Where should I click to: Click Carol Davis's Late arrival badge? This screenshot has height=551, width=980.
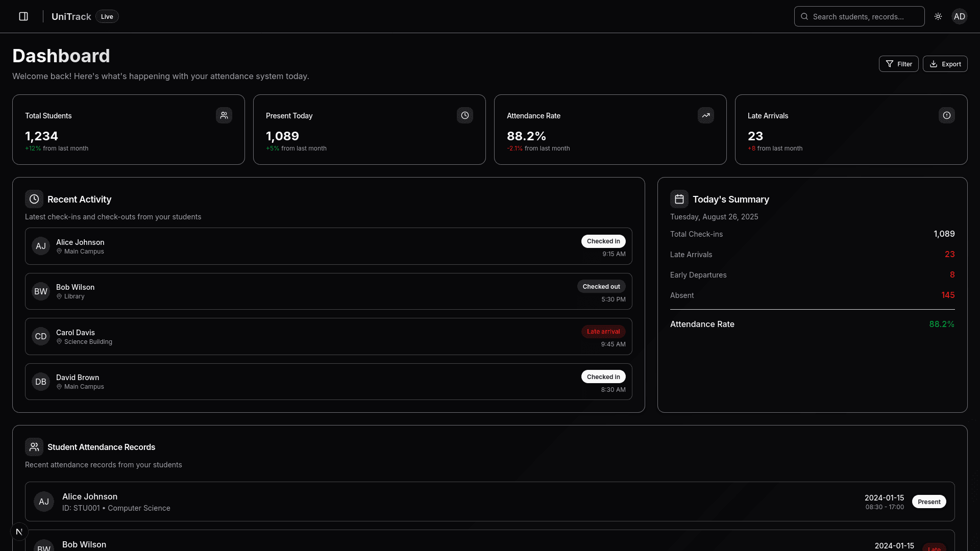pos(603,332)
